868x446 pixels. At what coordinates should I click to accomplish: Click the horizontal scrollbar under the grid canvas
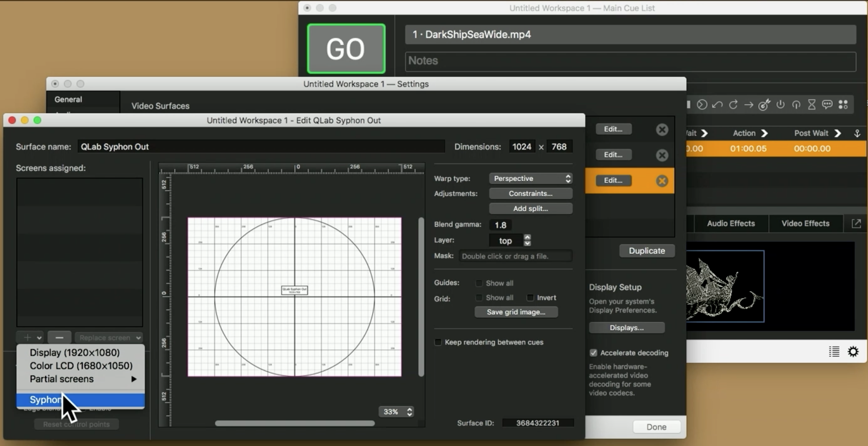point(295,423)
